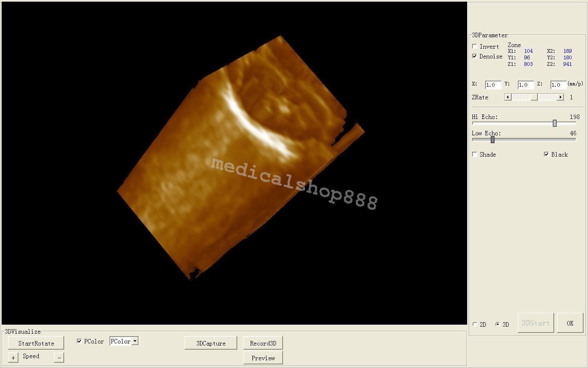Toggle the PColor checkbox
The height and width of the screenshot is (368, 588).
tap(79, 341)
